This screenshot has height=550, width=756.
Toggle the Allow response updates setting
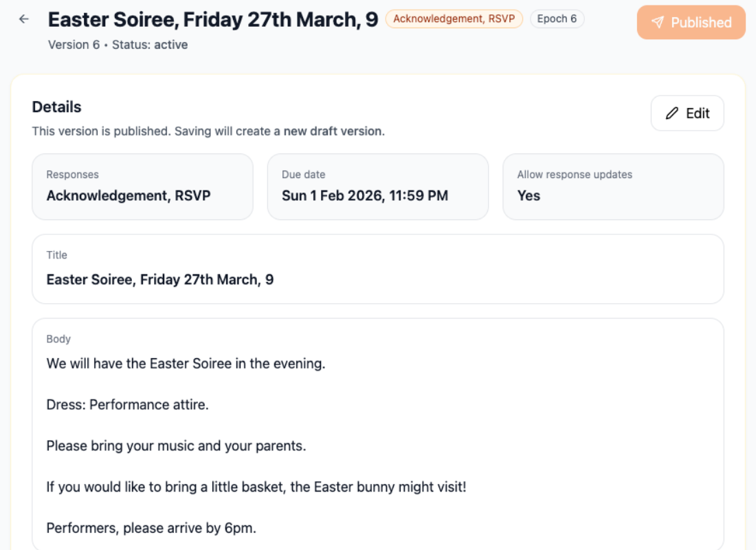pyautogui.click(x=613, y=186)
